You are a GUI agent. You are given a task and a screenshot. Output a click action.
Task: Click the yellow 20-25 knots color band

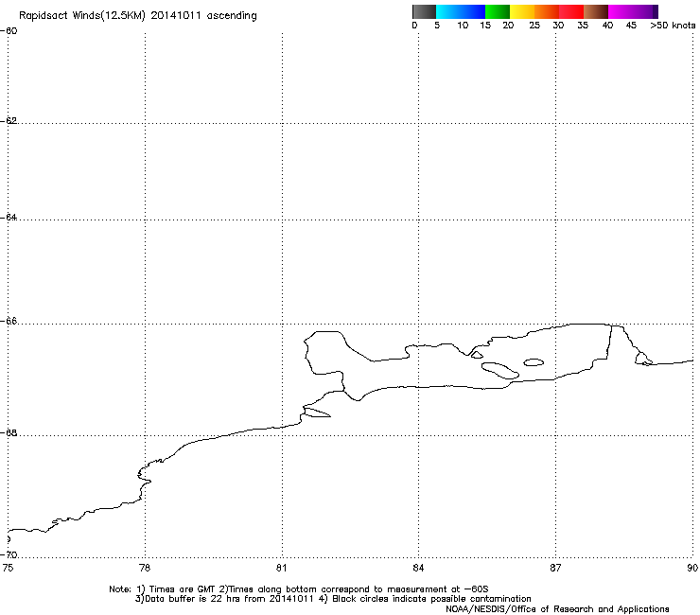[522, 11]
